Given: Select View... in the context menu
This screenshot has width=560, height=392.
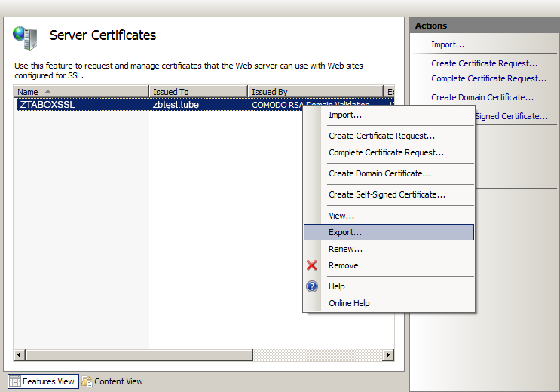Looking at the screenshot, I should 341,216.
